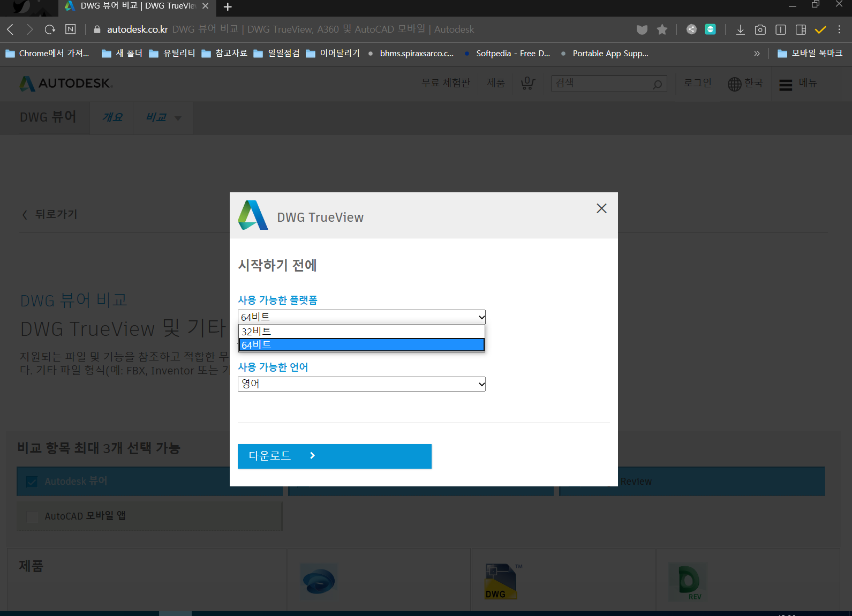Image resolution: width=852 pixels, height=616 pixels.
Task: Open the Portable App Supp... bookmark
Action: pyautogui.click(x=604, y=54)
